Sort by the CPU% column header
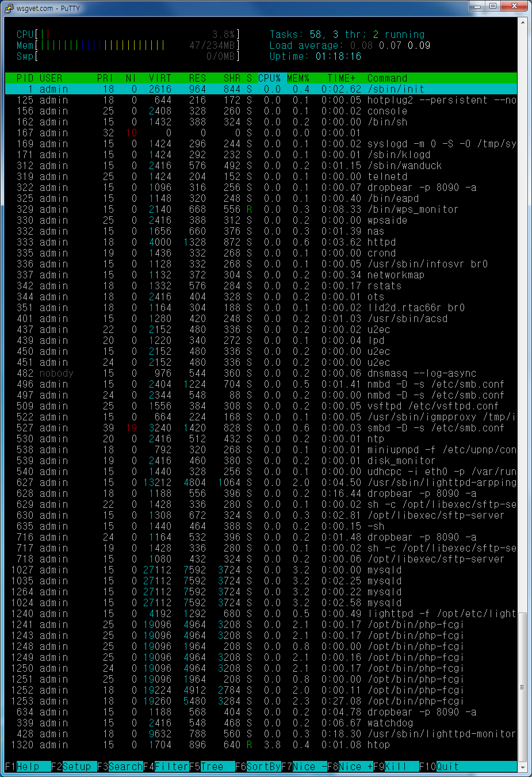The width and height of the screenshot is (532, 777). coord(269,78)
